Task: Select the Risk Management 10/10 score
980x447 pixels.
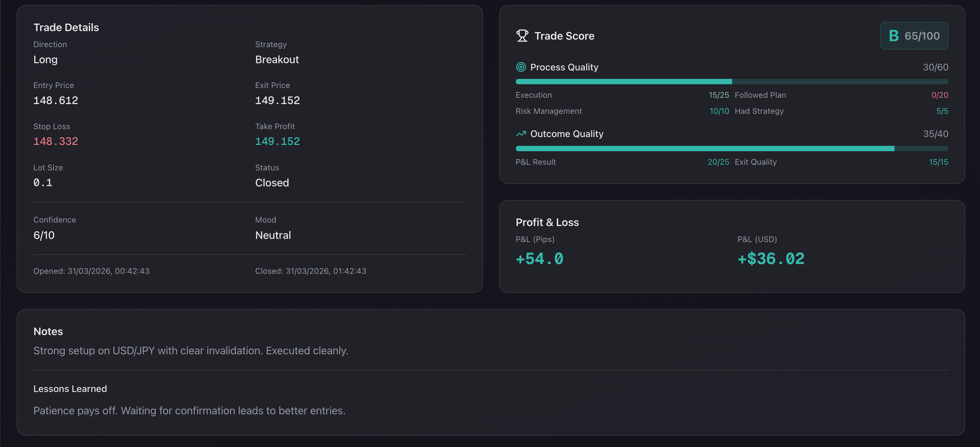Action: (x=719, y=111)
